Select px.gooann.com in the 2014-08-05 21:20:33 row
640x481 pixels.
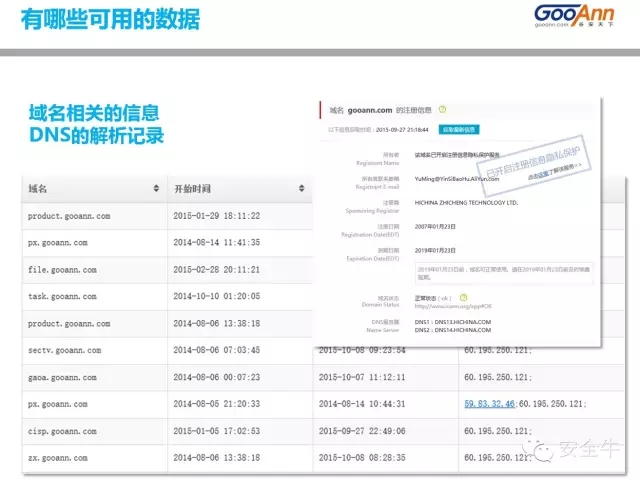58,404
